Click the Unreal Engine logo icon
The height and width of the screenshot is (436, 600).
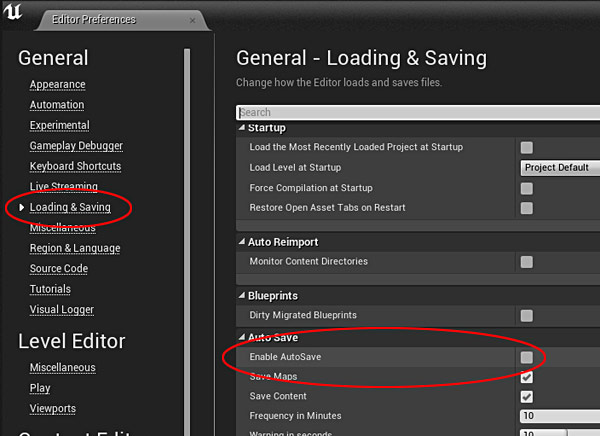coord(13,11)
